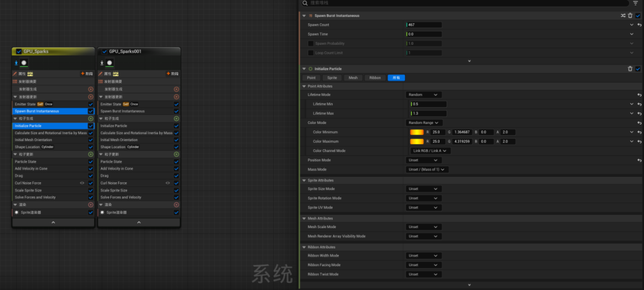The height and width of the screenshot is (290, 644).
Task: Add a renderer to 渲染 in GPU_Sparks
Action: coord(91,205)
